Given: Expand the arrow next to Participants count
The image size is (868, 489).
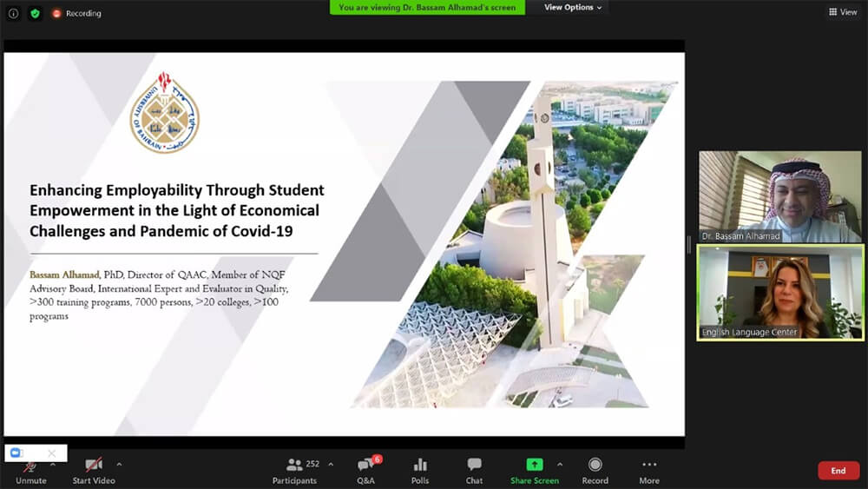Looking at the screenshot, I should [x=331, y=464].
